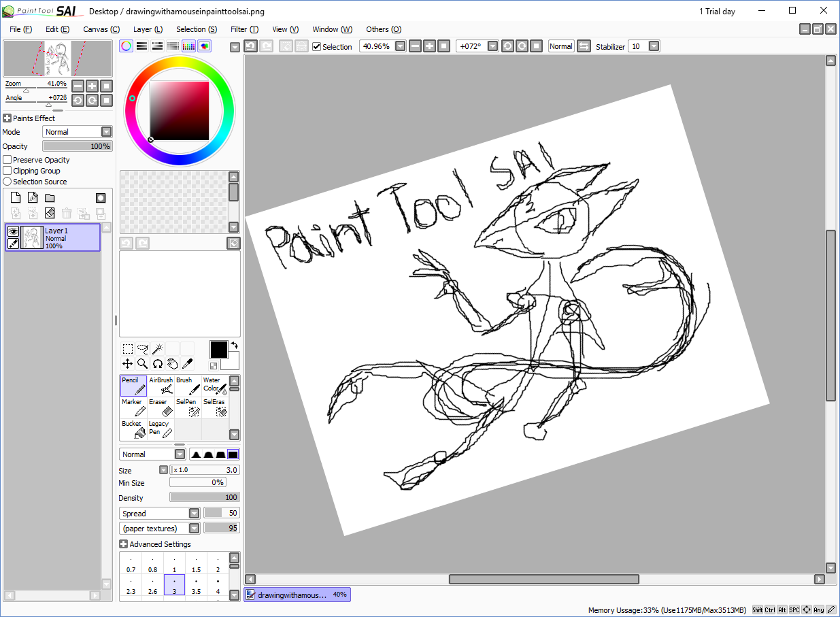This screenshot has width=840, height=617.
Task: Choose the magic wand tool
Action: click(157, 349)
